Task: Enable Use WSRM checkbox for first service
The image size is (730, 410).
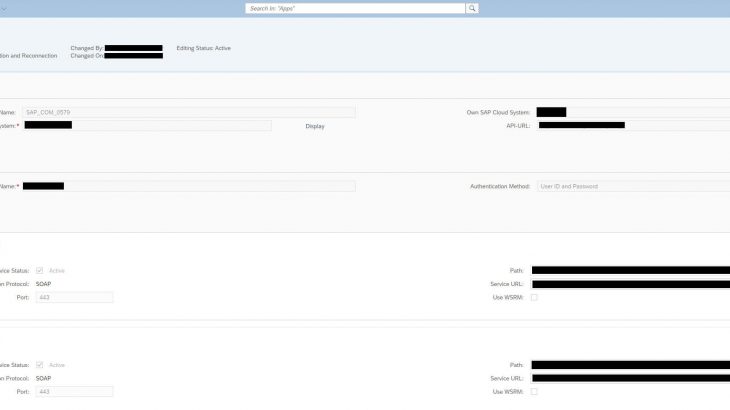Action: click(x=534, y=297)
